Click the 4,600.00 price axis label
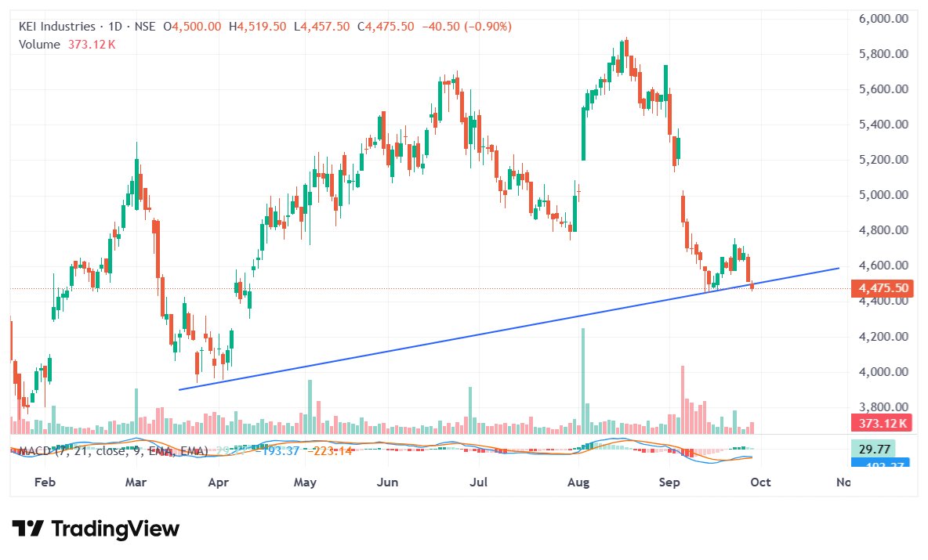 coord(883,266)
